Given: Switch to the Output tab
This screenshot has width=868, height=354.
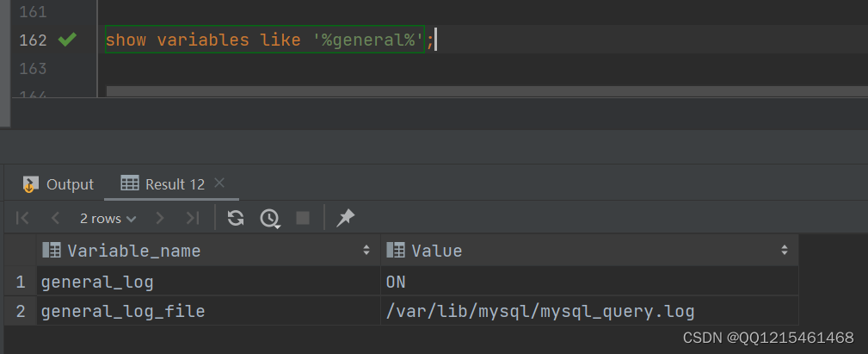Looking at the screenshot, I should 58,184.
